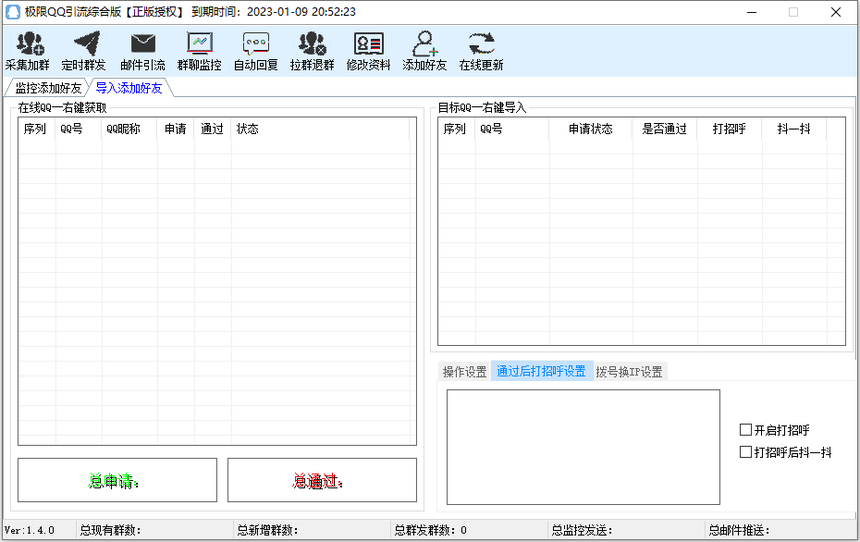Click the 打招呼 column header

[x=729, y=129]
